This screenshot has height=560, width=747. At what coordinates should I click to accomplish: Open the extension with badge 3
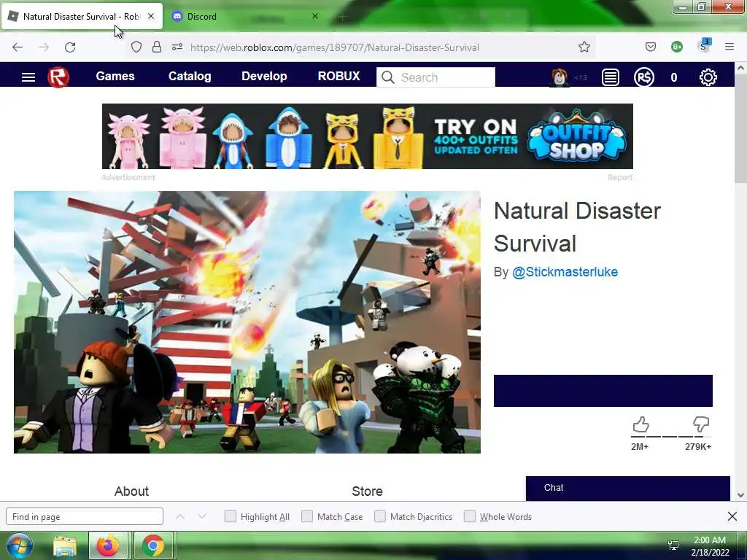[704, 46]
